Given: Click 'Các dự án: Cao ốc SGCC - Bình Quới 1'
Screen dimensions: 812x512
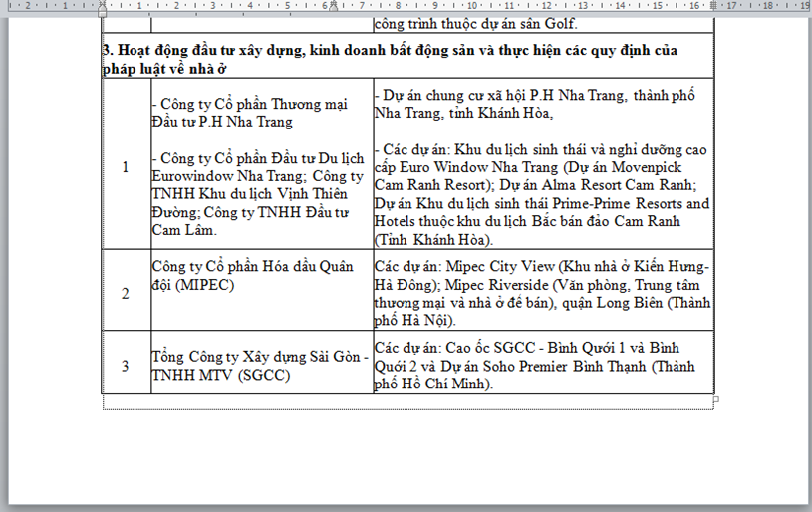Looking at the screenshot, I should 502,348.
